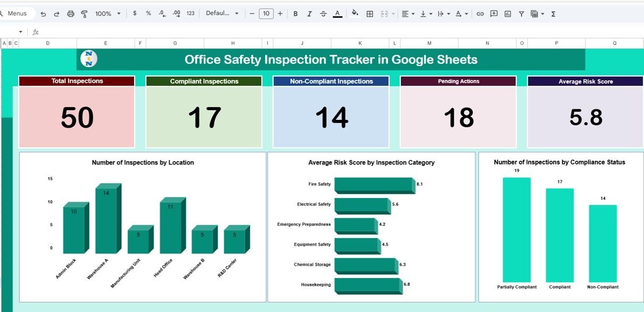Open the 100% zoom dropdown
The image size is (644, 312).
(108, 14)
